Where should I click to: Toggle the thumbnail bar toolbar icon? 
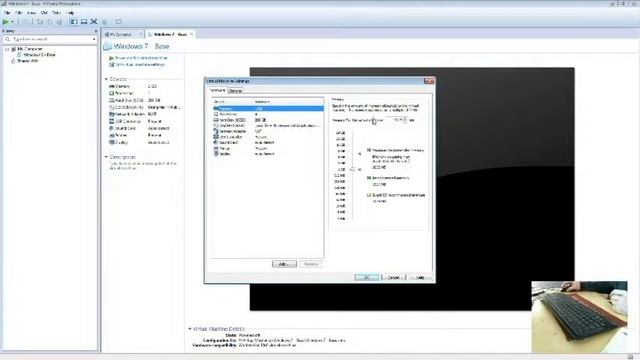pyautogui.click(x=84, y=22)
